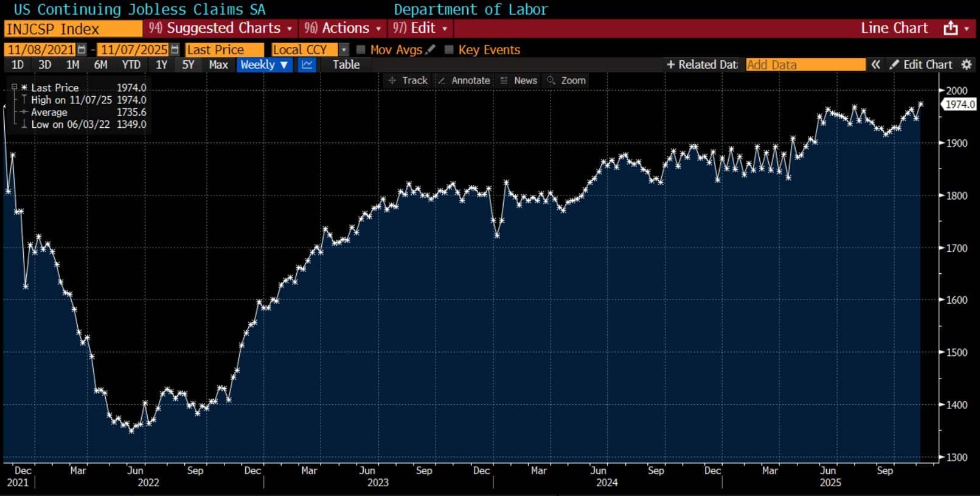Expand the Weekly periodicity dropdown

[x=264, y=65]
